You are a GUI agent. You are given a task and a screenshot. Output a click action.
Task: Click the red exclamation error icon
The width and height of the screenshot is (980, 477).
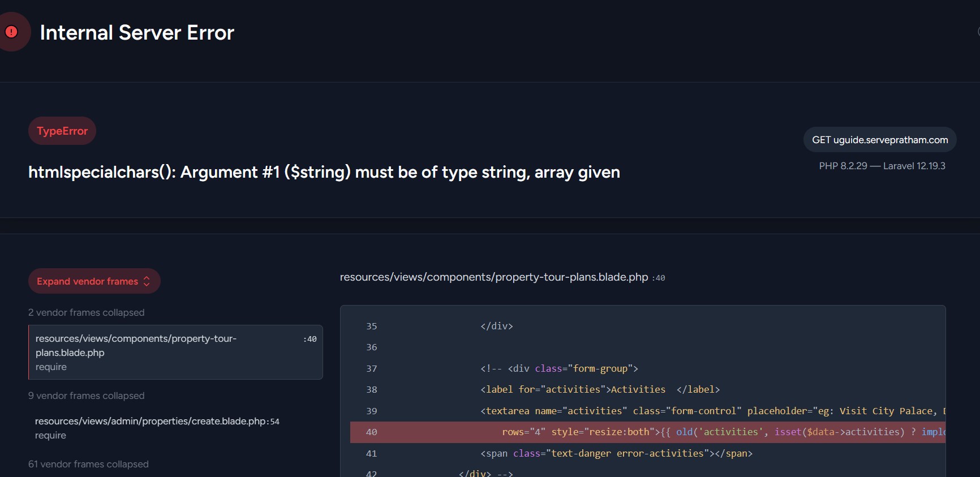[x=11, y=32]
